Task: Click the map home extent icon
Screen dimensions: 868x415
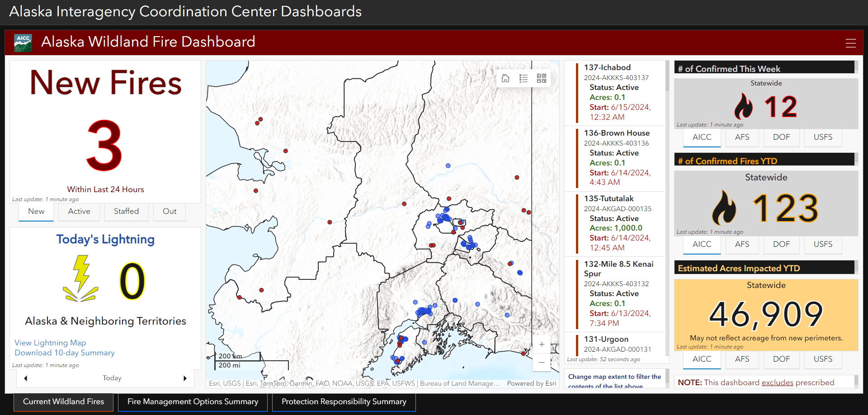Action: 505,78
